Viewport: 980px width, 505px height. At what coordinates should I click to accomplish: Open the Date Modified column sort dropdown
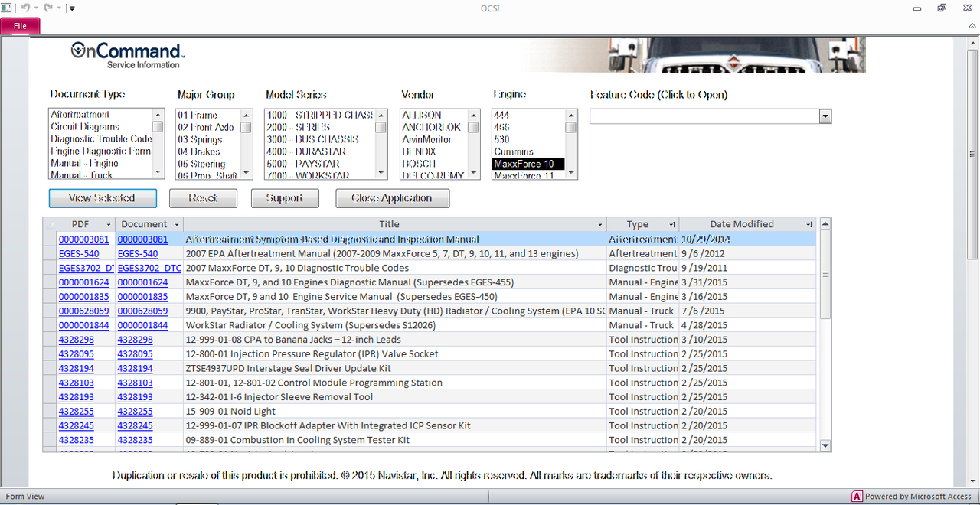coord(810,225)
